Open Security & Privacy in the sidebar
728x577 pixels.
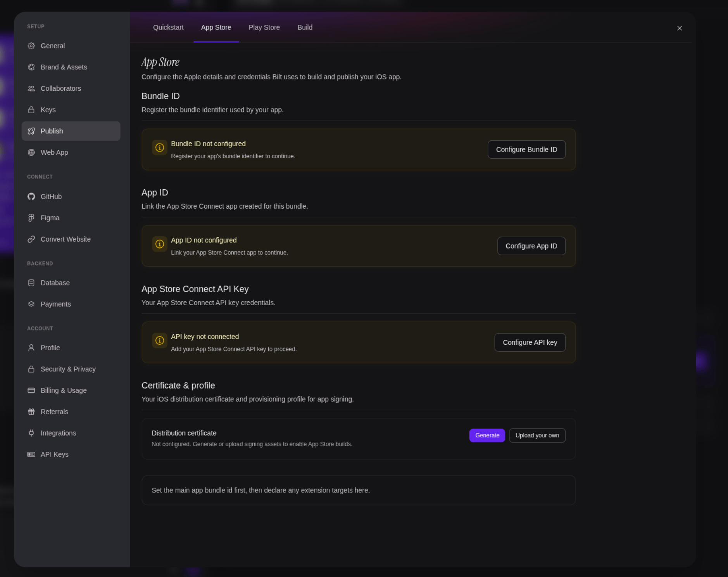(x=71, y=369)
